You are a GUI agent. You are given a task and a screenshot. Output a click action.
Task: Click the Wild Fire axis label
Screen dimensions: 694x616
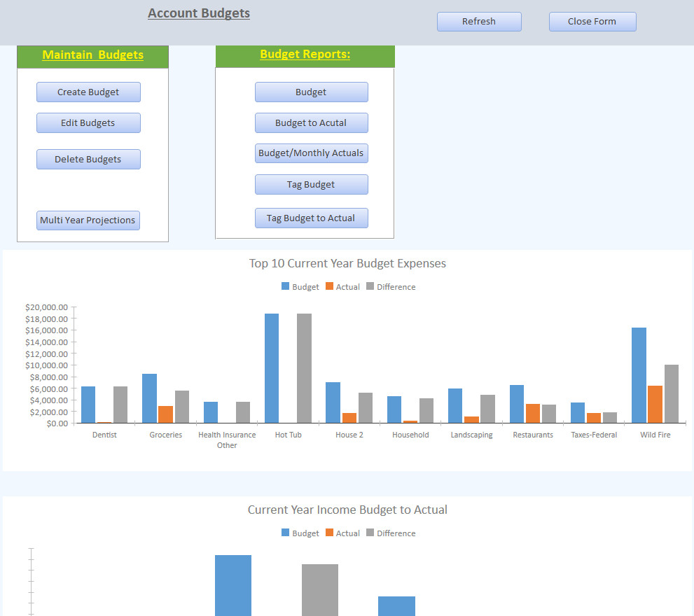[x=655, y=435]
